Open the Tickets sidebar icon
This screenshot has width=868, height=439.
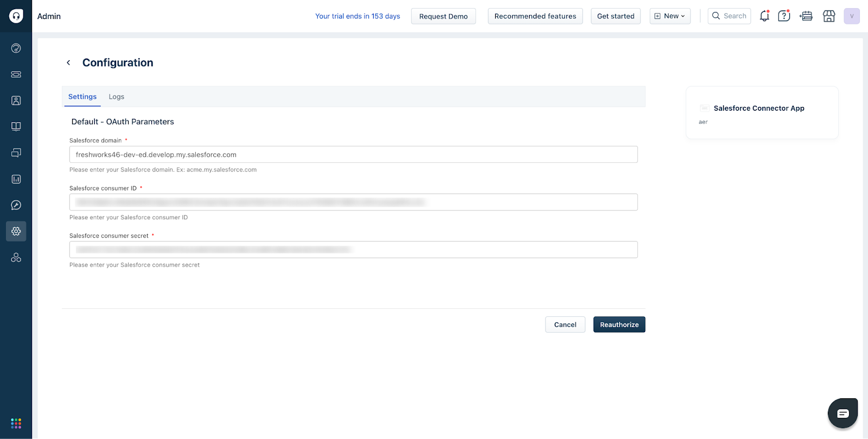16,74
